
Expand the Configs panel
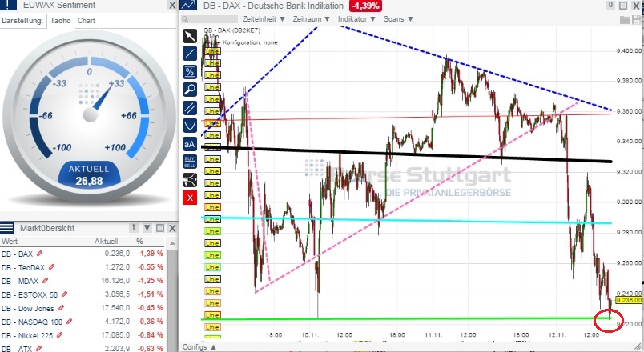[200, 347]
